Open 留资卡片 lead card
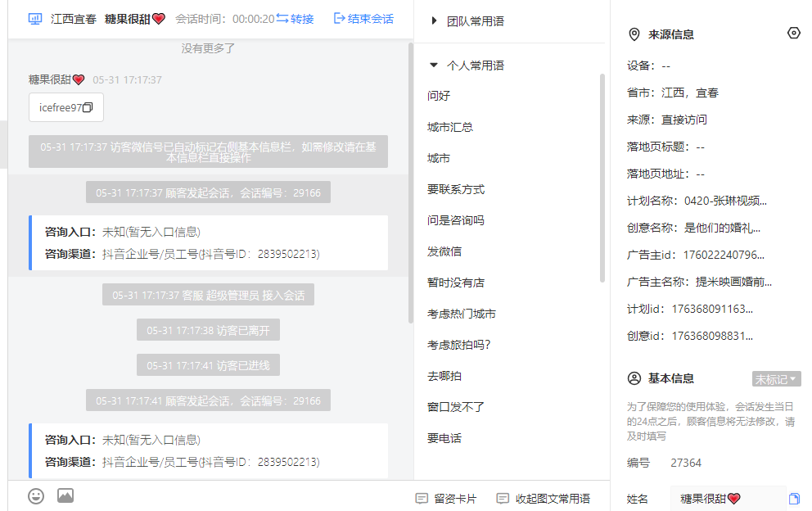Image resolution: width=812 pixels, height=511 pixels. pyautogui.click(x=446, y=499)
